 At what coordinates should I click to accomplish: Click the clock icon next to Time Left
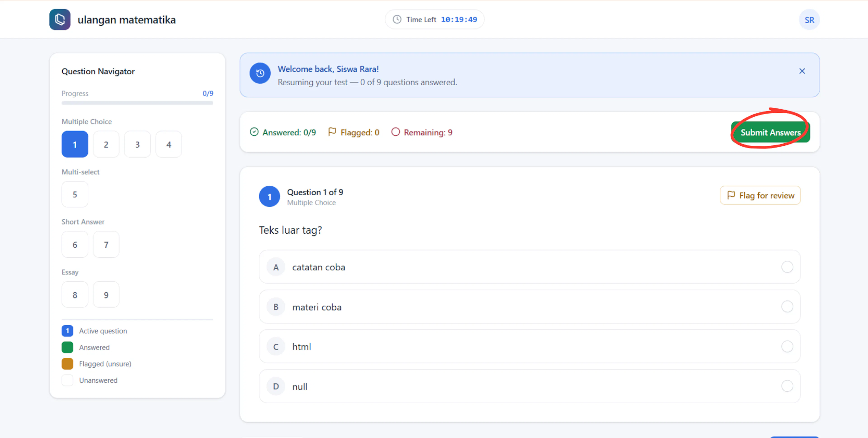397,19
